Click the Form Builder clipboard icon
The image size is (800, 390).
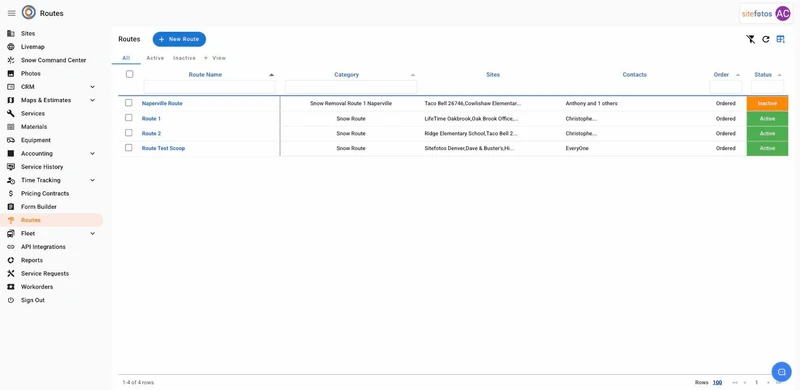(11, 207)
